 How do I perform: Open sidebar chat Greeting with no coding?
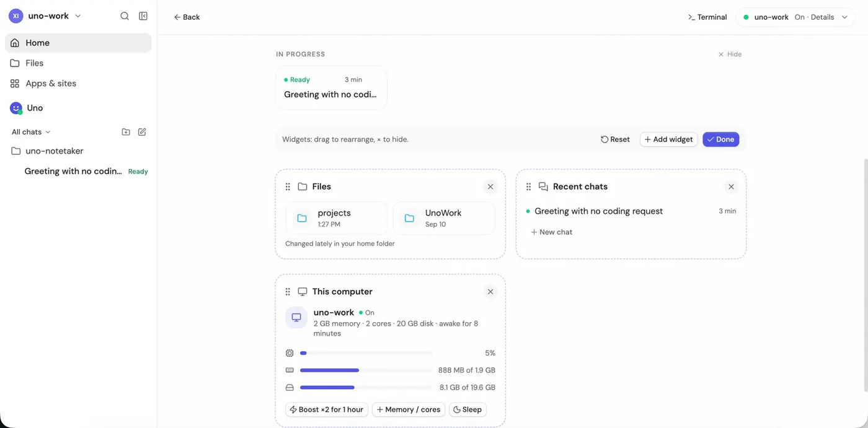click(78, 172)
